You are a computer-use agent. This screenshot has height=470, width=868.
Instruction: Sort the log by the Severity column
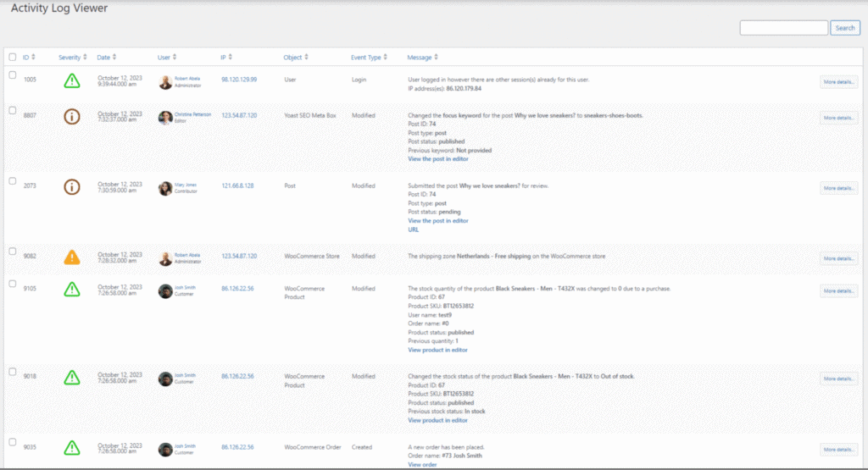point(72,58)
